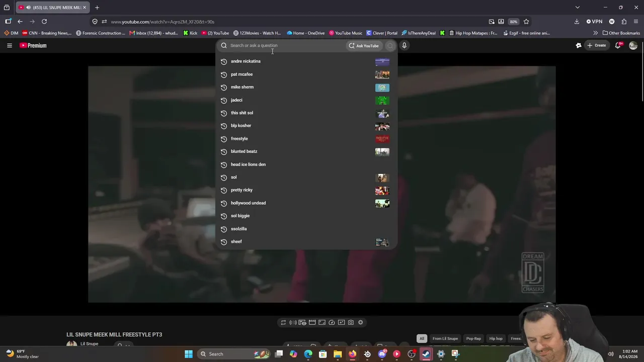Open the browser extensions puzzle icon

624,22
